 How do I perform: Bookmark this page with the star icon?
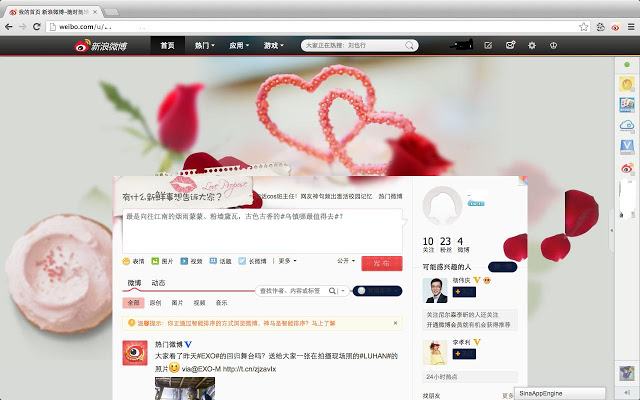coord(584,27)
